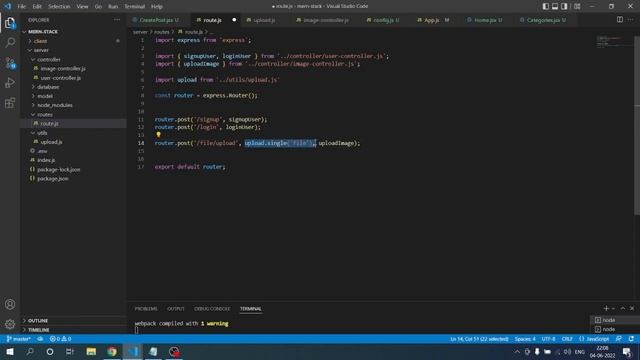Open Explorer views and more actions menu
Viewport: 640px width, 360px height.
[x=117, y=20]
